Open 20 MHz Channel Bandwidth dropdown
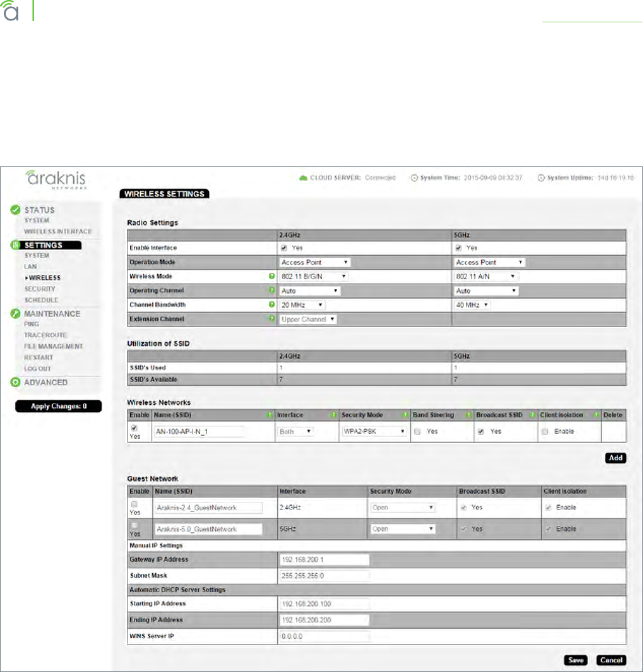 click(303, 305)
